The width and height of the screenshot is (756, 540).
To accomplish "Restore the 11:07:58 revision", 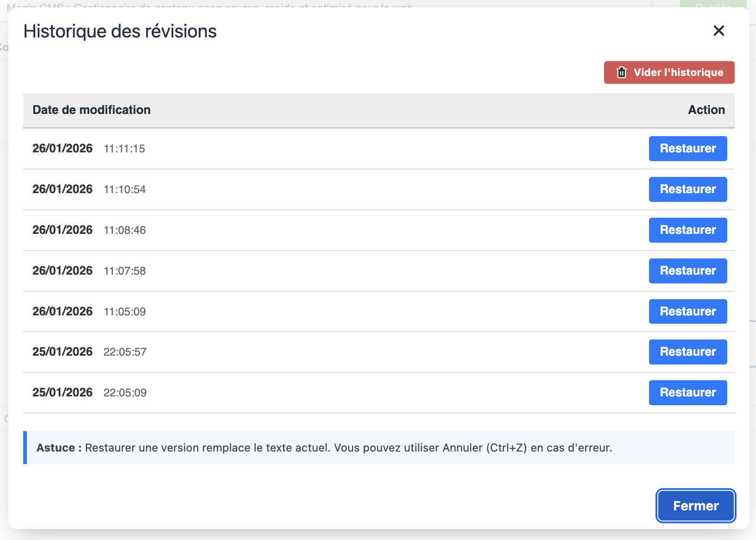I will pyautogui.click(x=687, y=271).
